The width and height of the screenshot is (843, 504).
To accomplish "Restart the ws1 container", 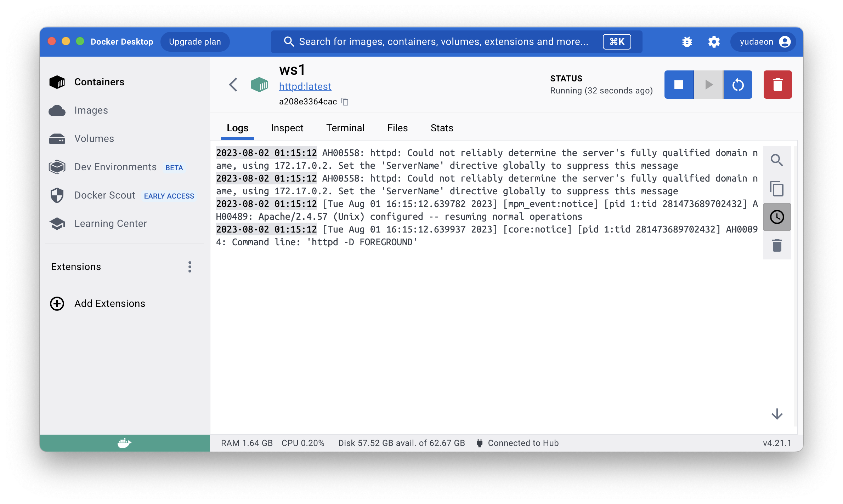I will click(738, 85).
